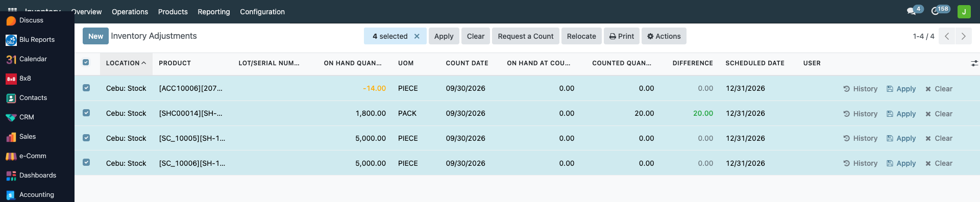Screen dimensions: 980x202
Task: Sort by Location column header
Action: [126, 63]
